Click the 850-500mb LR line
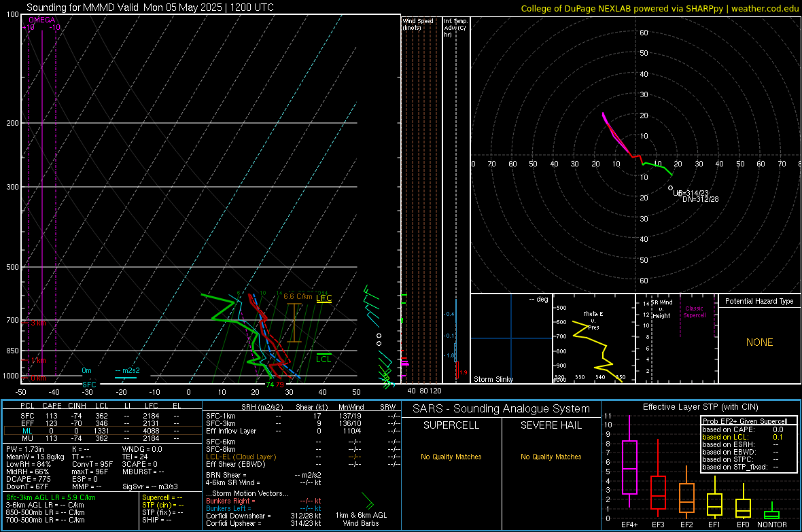This screenshot has height=532, width=802. [45, 512]
